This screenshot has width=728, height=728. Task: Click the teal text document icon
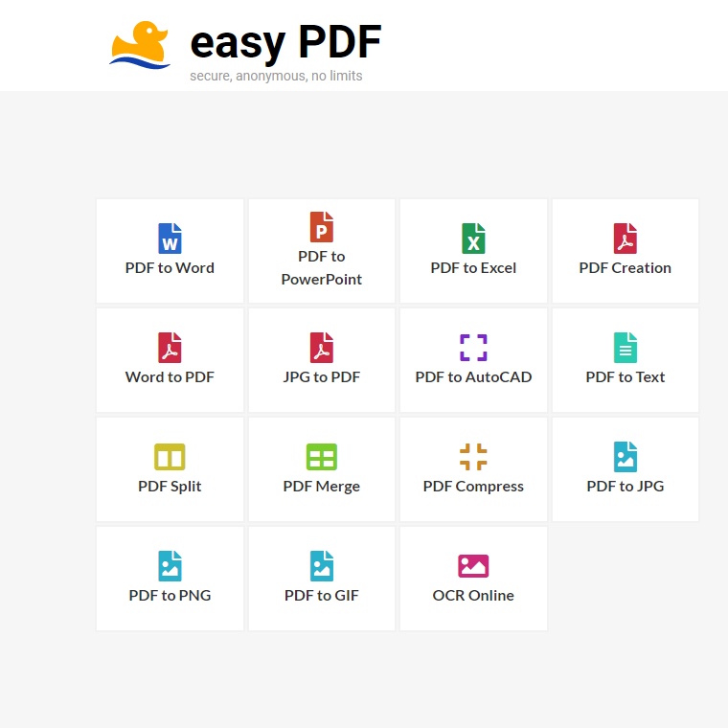625,348
